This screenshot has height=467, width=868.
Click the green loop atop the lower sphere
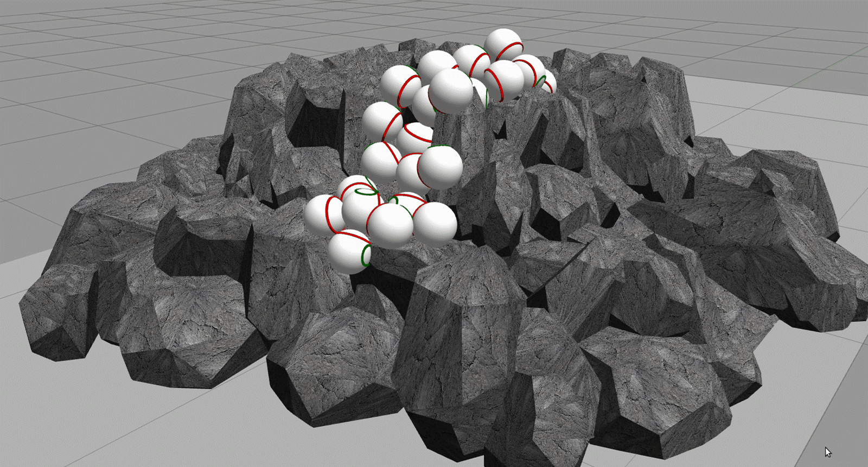point(365,190)
